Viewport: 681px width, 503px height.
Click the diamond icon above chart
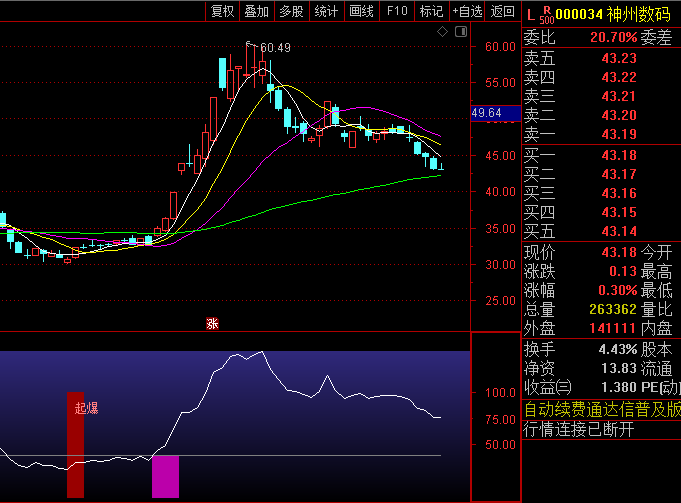click(x=442, y=32)
